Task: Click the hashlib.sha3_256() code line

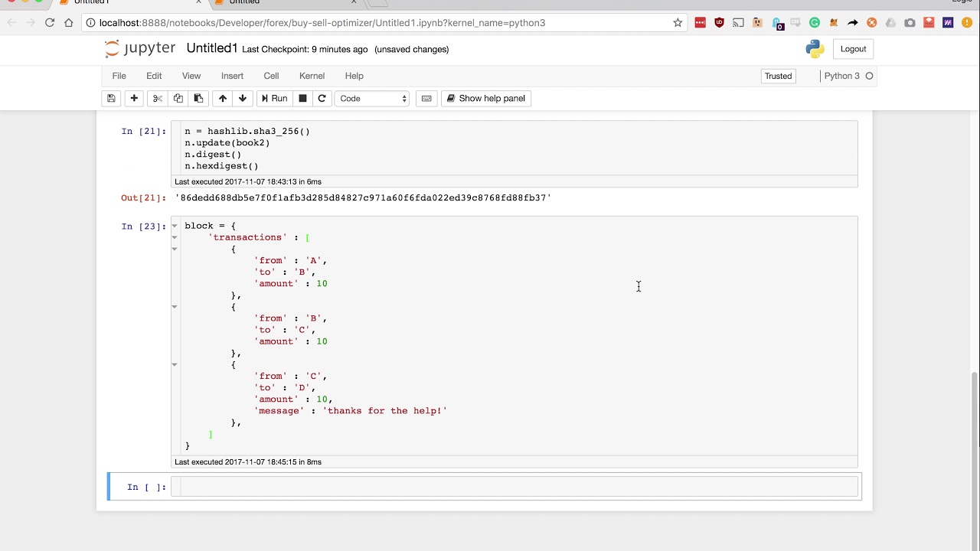Action: point(247,131)
